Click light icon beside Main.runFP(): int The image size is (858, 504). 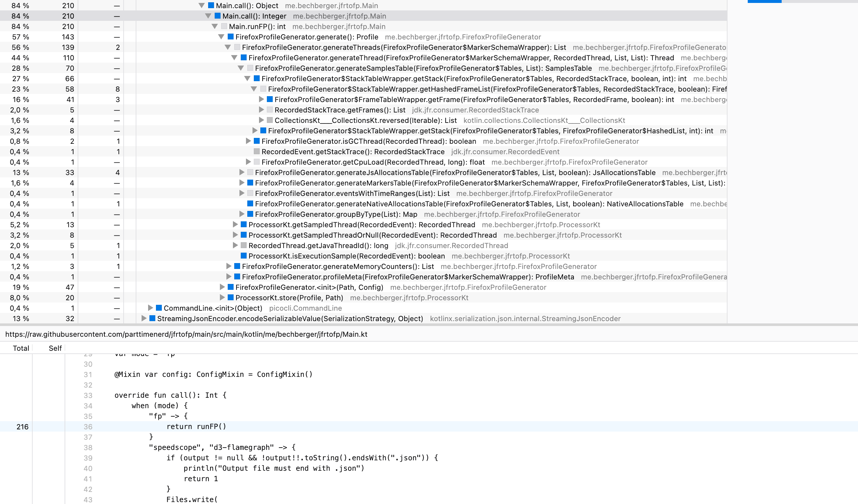[x=224, y=26]
